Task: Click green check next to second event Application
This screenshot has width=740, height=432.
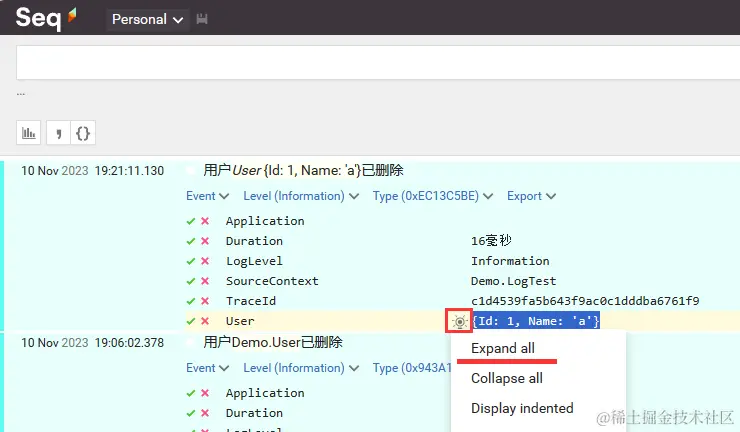Action: pyautogui.click(x=191, y=393)
